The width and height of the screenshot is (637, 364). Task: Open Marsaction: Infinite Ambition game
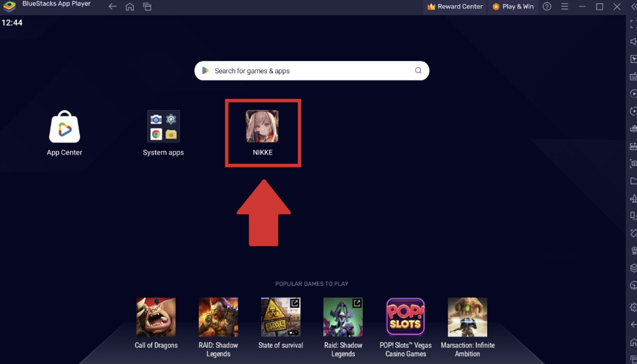(x=467, y=317)
